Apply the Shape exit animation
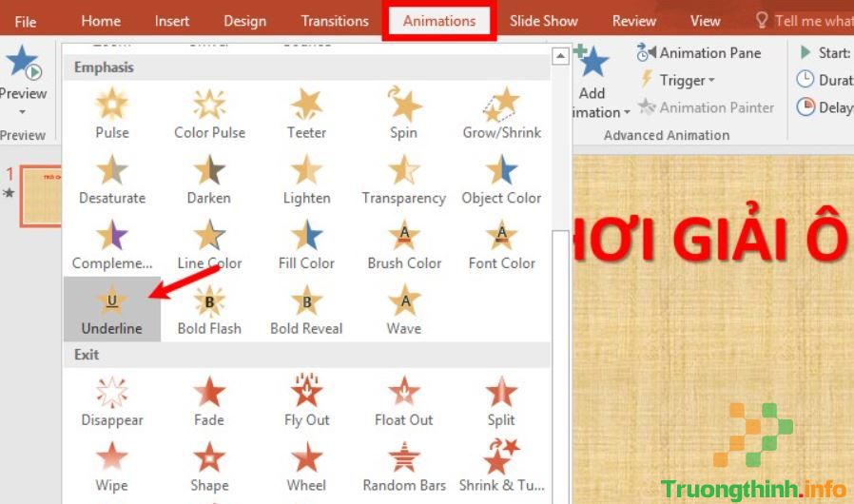854x504 pixels. (x=209, y=466)
